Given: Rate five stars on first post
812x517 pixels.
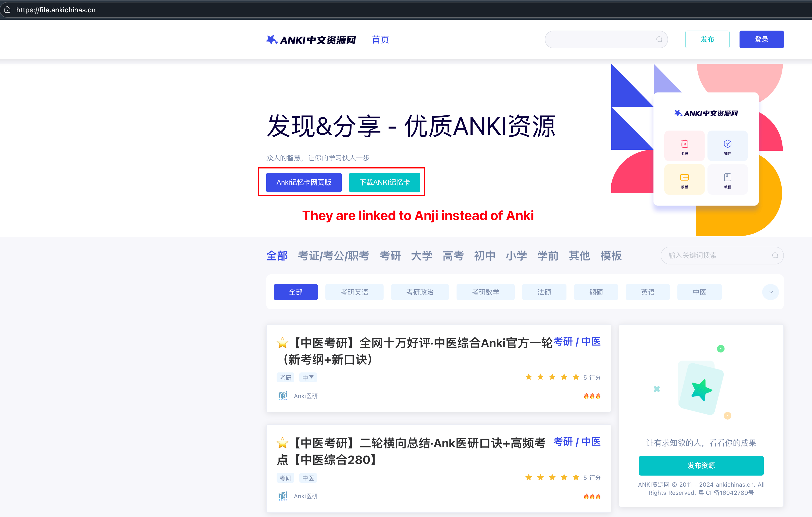Looking at the screenshot, I should 576,377.
